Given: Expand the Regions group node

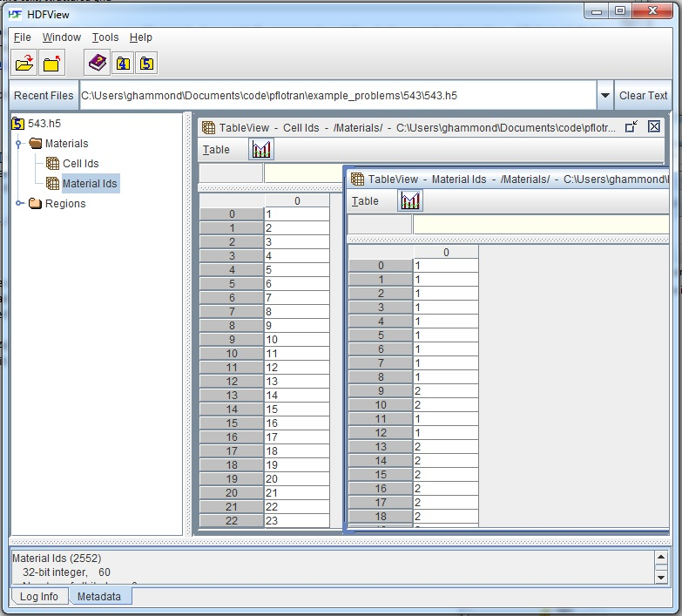Looking at the screenshot, I should [19, 204].
